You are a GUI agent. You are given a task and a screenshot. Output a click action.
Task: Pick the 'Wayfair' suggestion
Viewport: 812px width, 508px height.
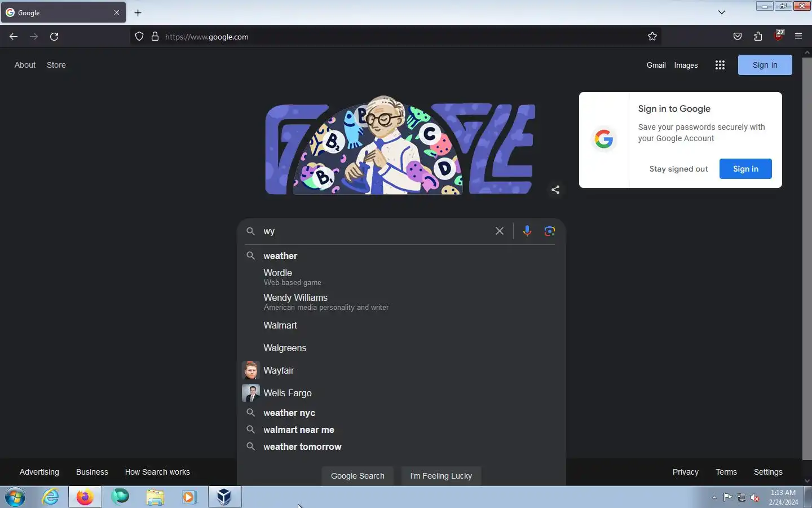click(x=401, y=370)
